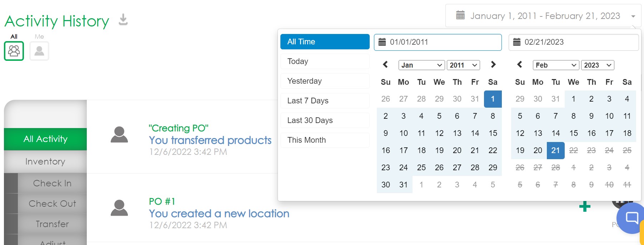The image size is (644, 245).
Task: Click calendar icon in start date field
Action: 382,42
